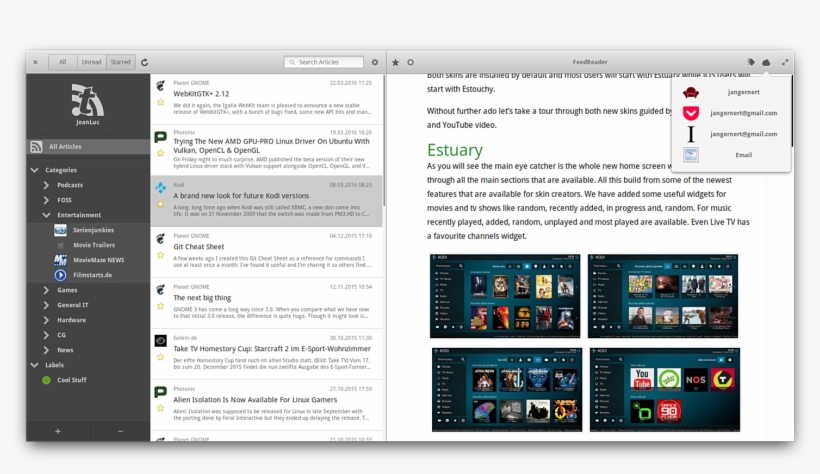Open the YouTube apps Kodi screenshot thumbnail
This screenshot has height=474, width=820.
click(x=665, y=390)
